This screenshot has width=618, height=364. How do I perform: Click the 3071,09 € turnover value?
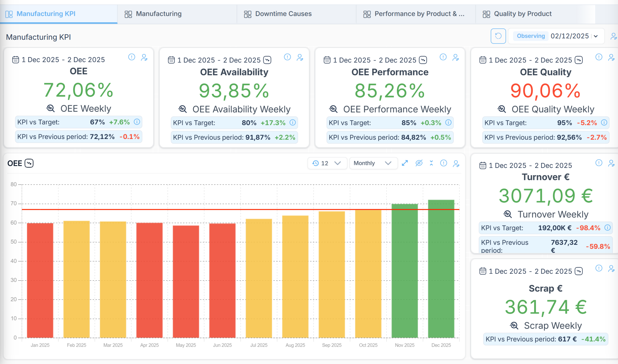[546, 196]
